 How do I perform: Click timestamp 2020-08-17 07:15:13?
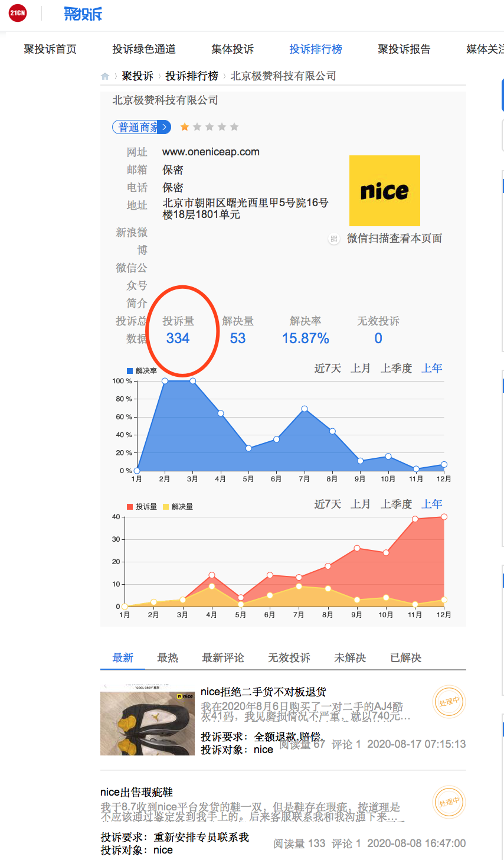point(417,744)
